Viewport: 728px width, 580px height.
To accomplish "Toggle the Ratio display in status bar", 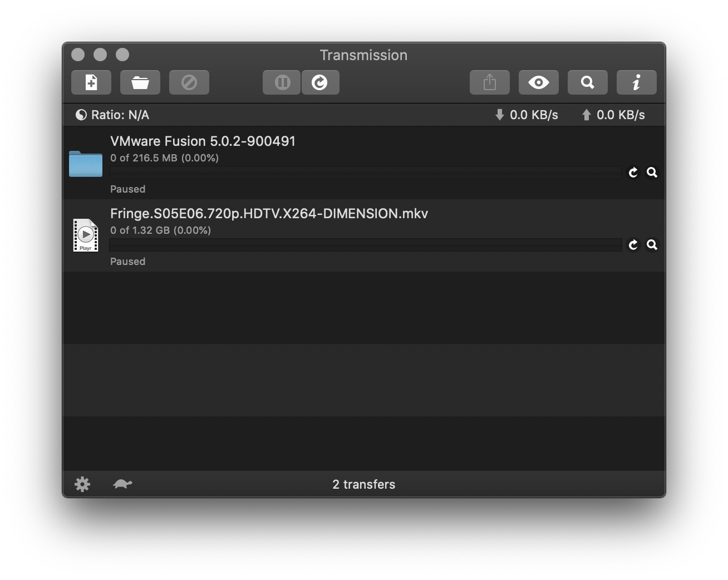I will tap(111, 115).
